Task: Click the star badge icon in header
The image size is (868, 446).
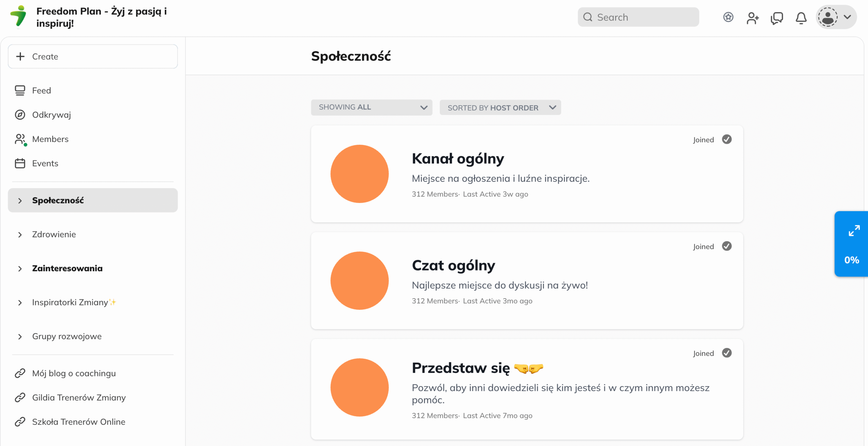Action: point(728,17)
